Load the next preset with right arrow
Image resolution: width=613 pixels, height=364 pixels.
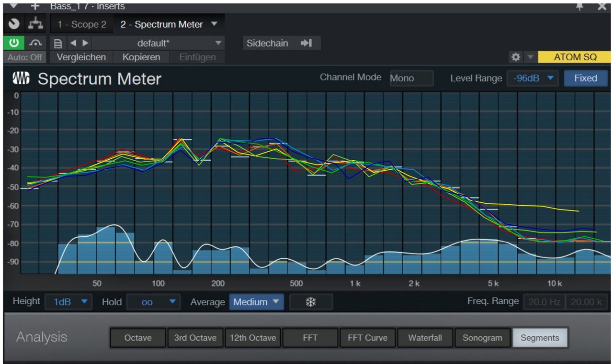85,43
